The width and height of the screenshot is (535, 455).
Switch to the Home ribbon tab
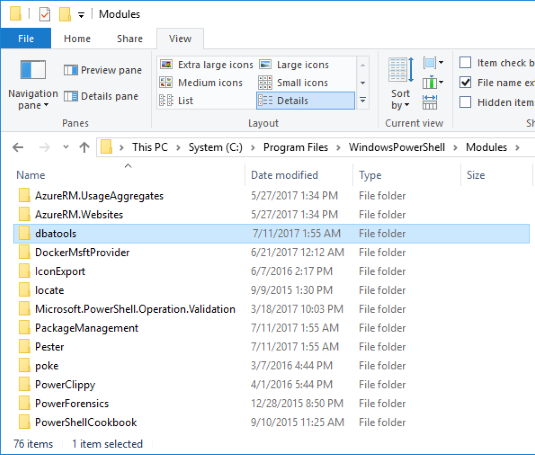(77, 39)
